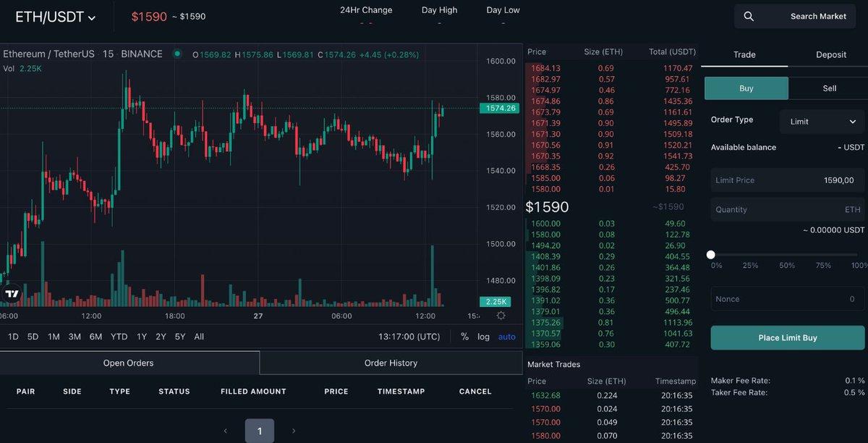Screen dimensions: 868x443
Task: Select page 1 in orders pagination
Action: pyautogui.click(x=260, y=431)
